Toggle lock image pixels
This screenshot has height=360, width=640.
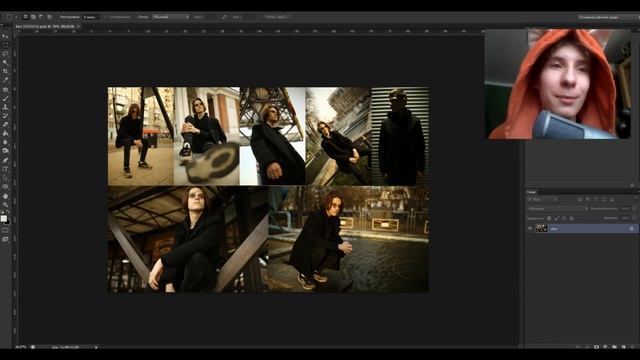tap(557, 218)
